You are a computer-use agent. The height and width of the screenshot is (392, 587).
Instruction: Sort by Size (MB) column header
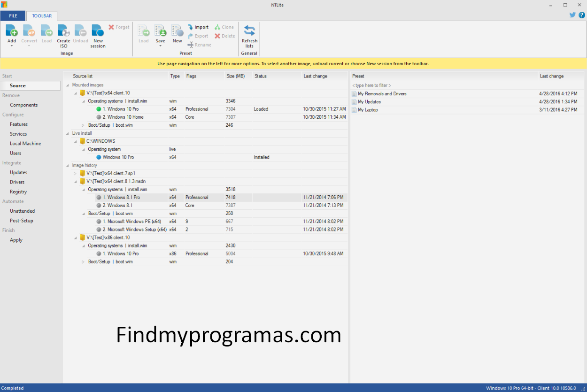(x=238, y=76)
